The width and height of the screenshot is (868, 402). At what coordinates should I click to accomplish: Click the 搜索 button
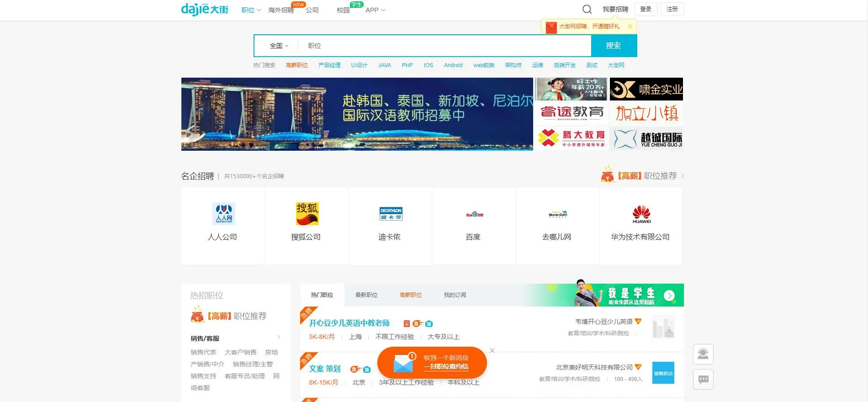click(614, 46)
